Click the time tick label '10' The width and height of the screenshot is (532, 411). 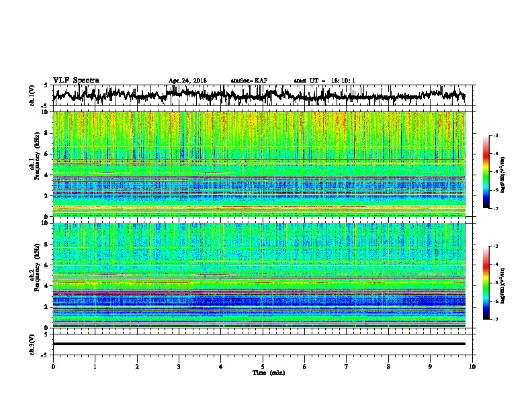click(472, 367)
